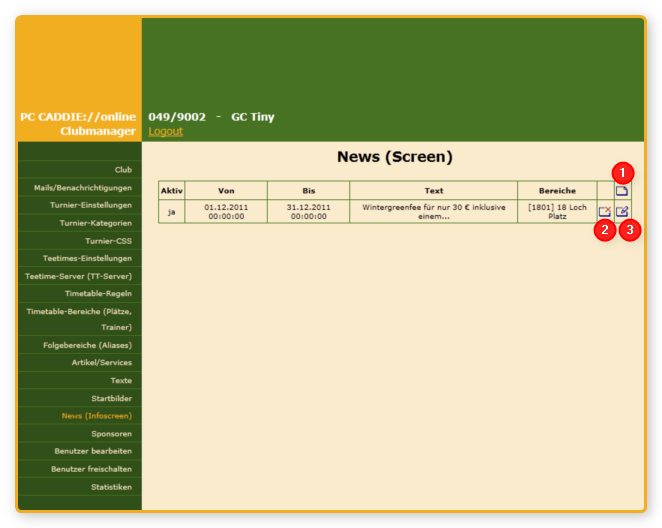Click the Logout link
This screenshot has height=528, width=662.
click(x=166, y=131)
